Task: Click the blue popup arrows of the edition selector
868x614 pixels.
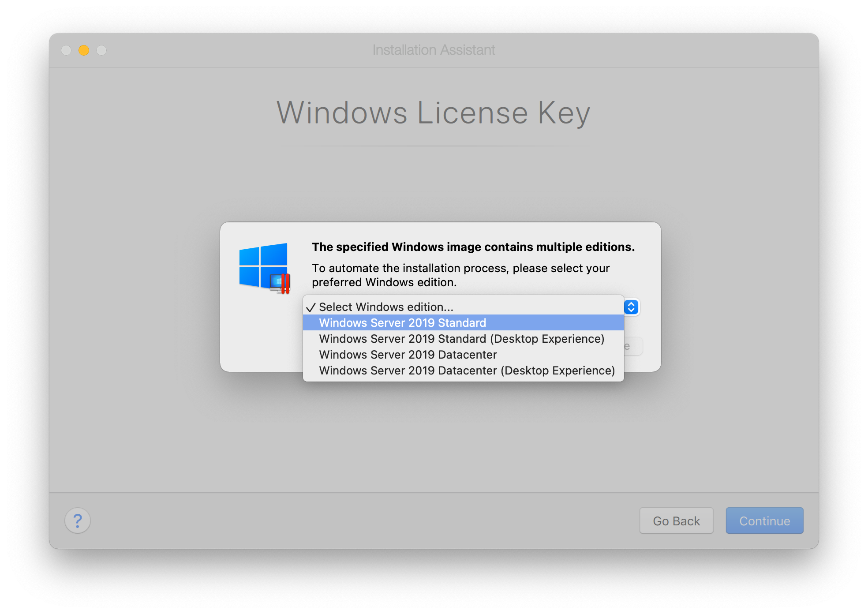Action: 631,307
